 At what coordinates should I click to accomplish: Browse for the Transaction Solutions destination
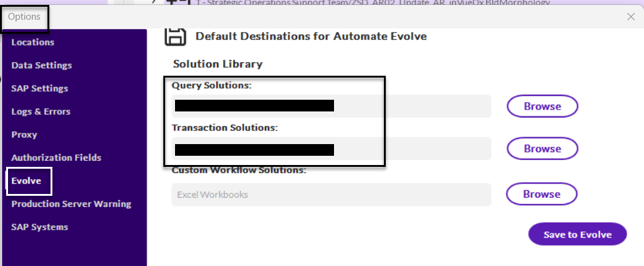[542, 148]
